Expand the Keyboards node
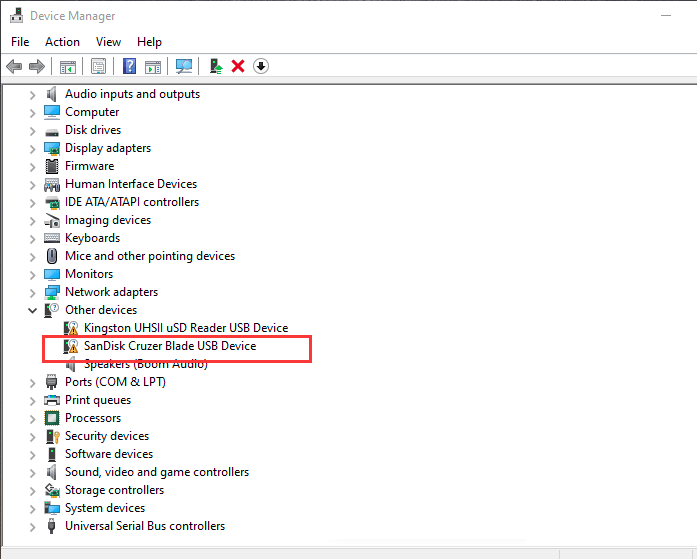Image resolution: width=697 pixels, height=559 pixels. [32, 239]
